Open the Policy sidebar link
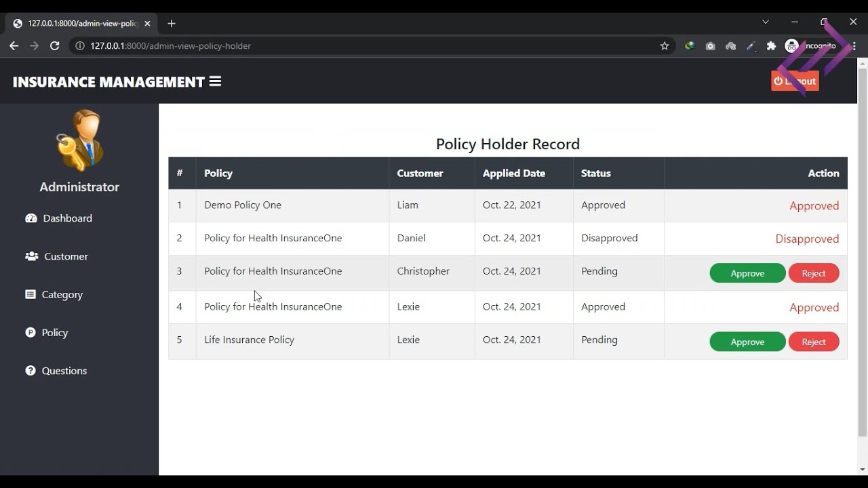The height and width of the screenshot is (488, 868). coord(47,333)
